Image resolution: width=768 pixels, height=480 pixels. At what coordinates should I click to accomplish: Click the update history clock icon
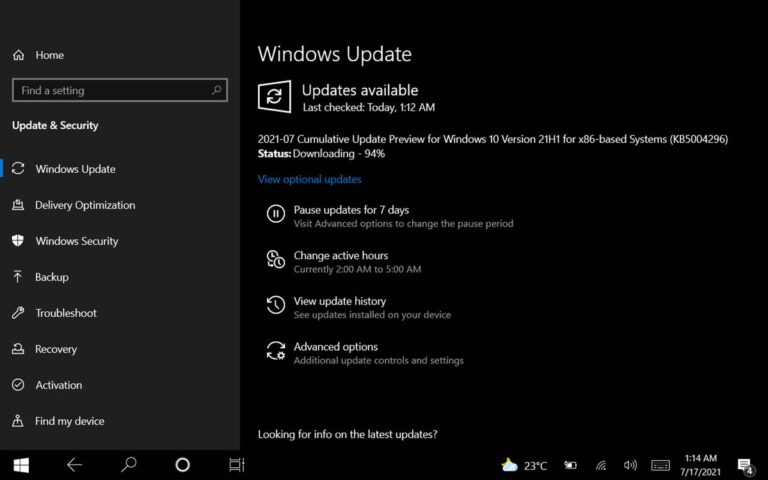[x=276, y=305]
